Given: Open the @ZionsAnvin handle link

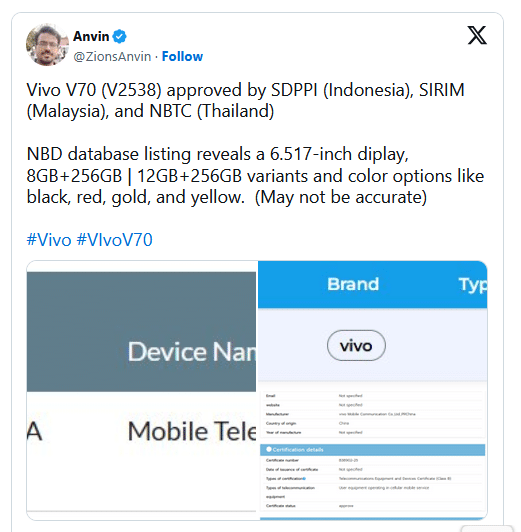Looking at the screenshot, I should pyautogui.click(x=112, y=56).
